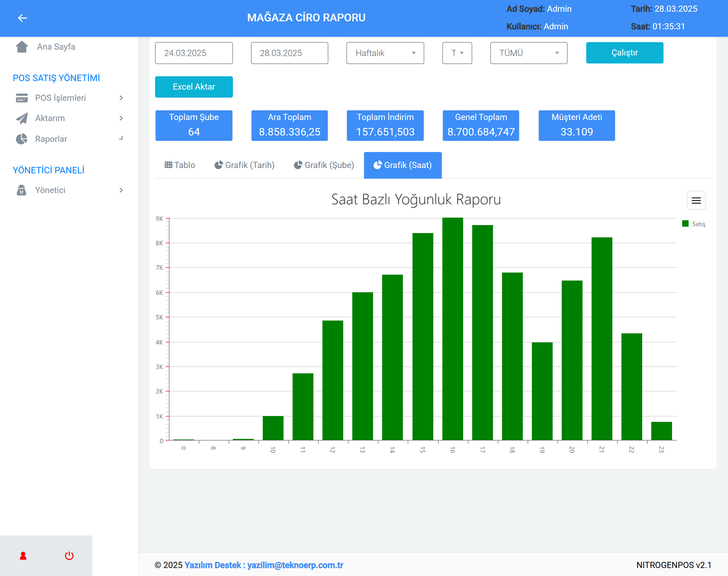Click the bar for hour 14
The width and height of the screenshot is (728, 576).
click(392, 357)
